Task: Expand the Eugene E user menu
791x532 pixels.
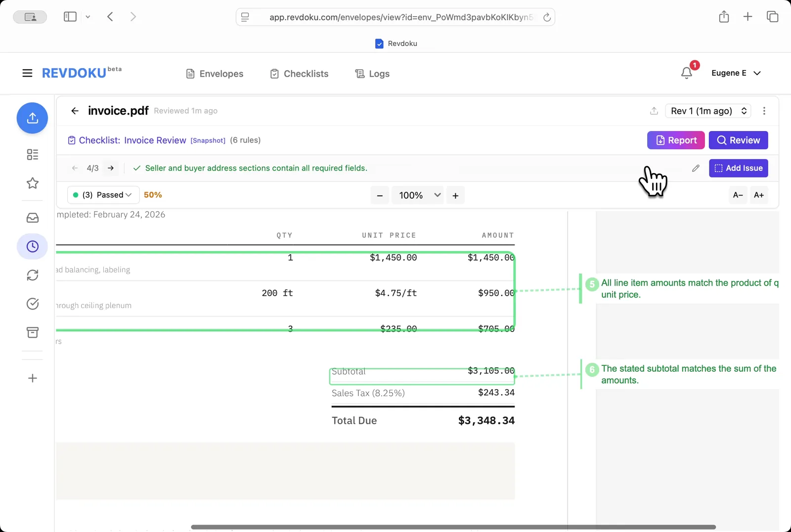Action: [736, 73]
